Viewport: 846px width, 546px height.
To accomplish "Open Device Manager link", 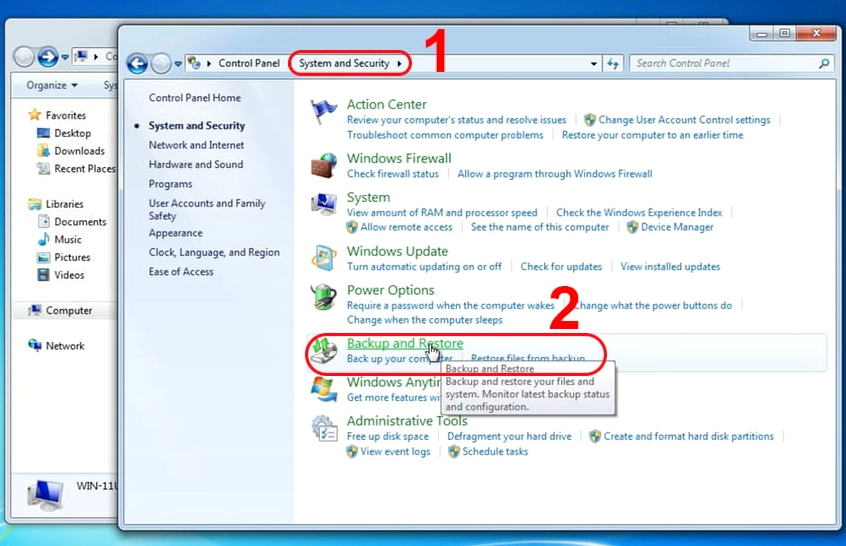I will click(677, 227).
